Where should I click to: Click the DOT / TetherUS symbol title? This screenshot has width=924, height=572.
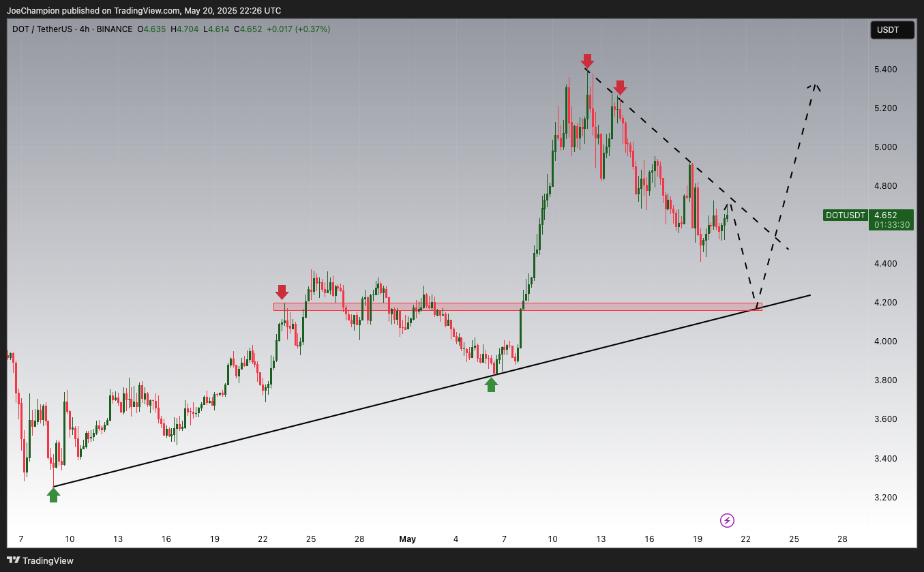coord(44,29)
